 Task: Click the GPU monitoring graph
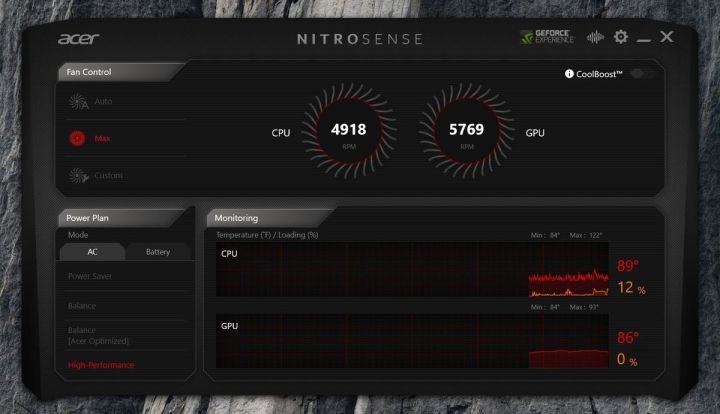pos(412,341)
